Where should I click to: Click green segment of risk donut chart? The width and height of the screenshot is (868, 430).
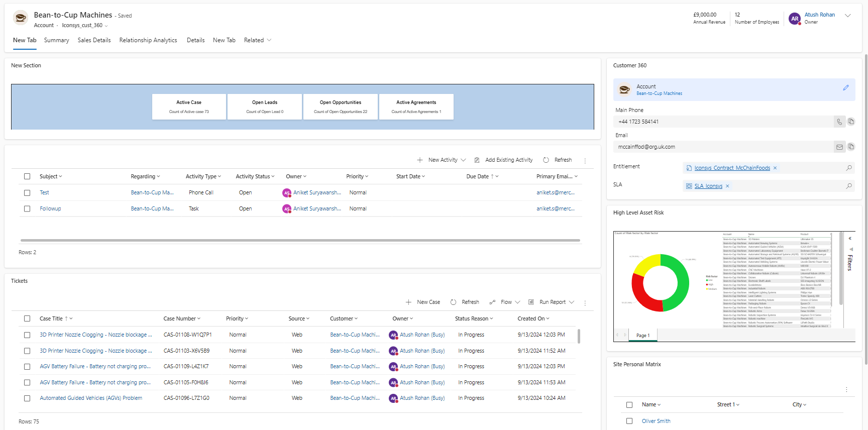(x=681, y=282)
